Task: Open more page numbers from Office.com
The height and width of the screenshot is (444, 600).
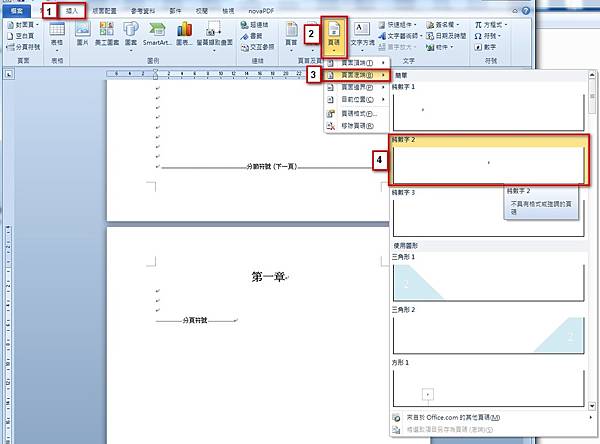Action: (x=492, y=418)
